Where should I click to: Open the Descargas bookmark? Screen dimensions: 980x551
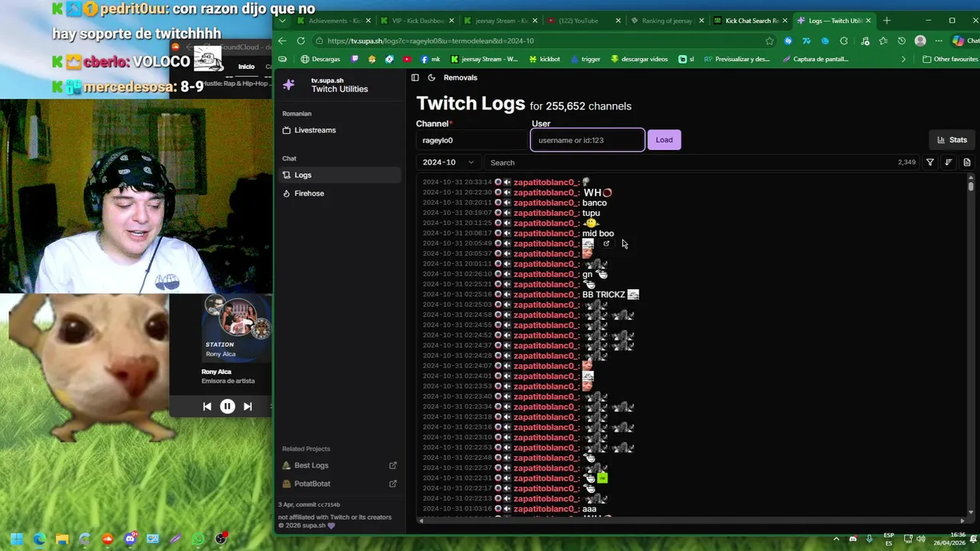pyautogui.click(x=320, y=59)
